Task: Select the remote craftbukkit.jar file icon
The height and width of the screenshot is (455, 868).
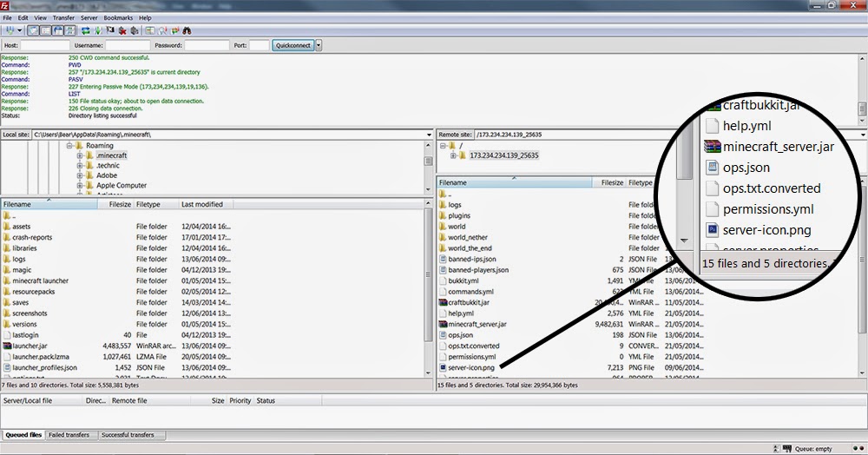Action: [x=443, y=303]
